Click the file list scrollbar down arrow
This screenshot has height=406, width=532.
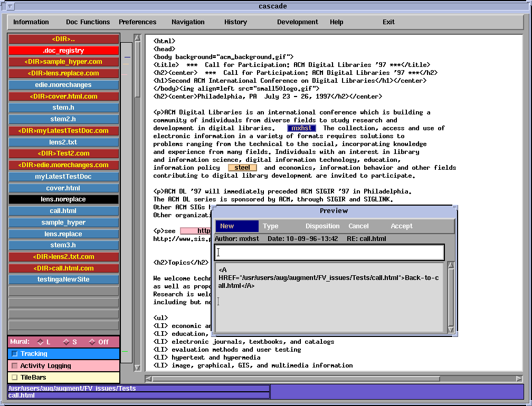(137, 368)
